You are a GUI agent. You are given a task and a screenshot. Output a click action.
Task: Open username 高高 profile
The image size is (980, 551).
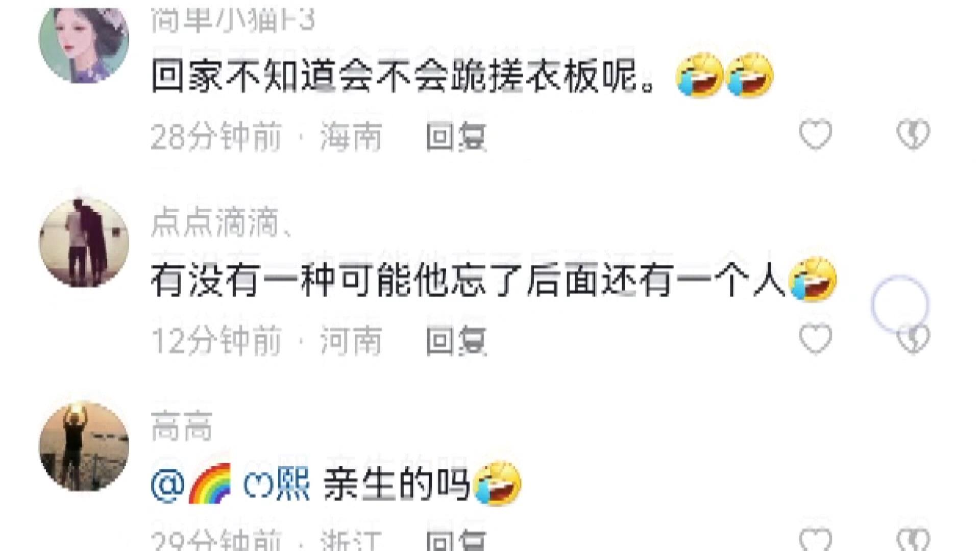tap(182, 427)
